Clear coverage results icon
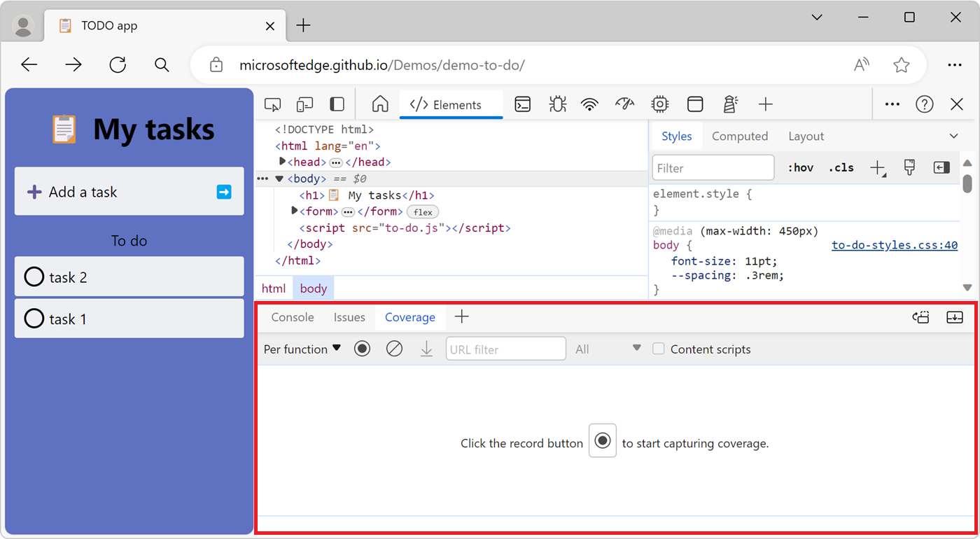980x539 pixels. click(x=394, y=349)
